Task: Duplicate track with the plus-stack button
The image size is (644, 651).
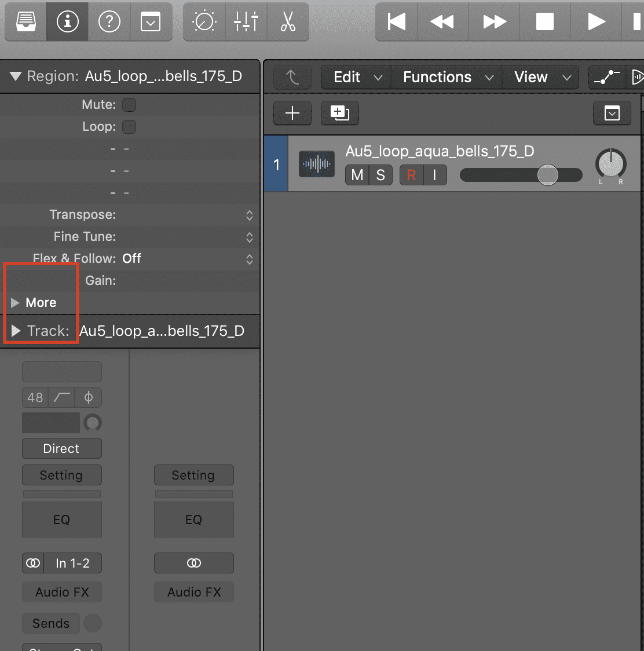Action: click(x=339, y=113)
